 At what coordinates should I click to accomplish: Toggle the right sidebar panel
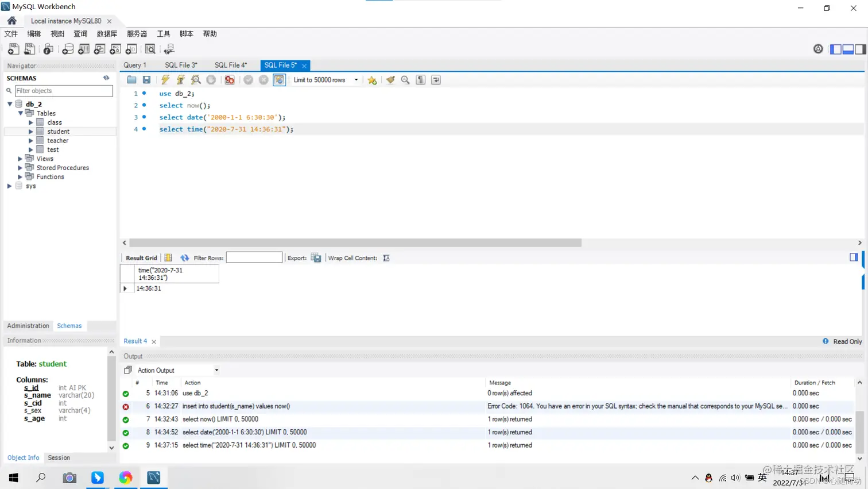point(860,49)
